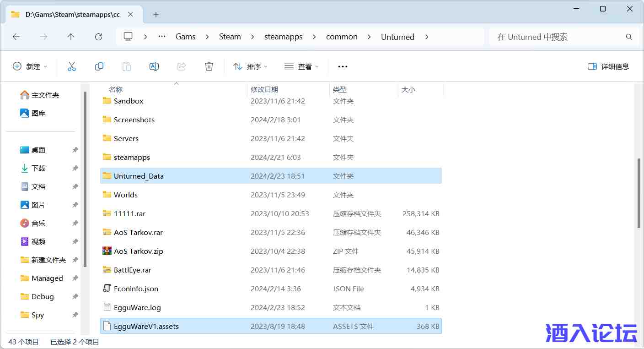The image size is (644, 349).
Task: Click the steamapps breadcrumb segment
Action: pyautogui.click(x=283, y=37)
